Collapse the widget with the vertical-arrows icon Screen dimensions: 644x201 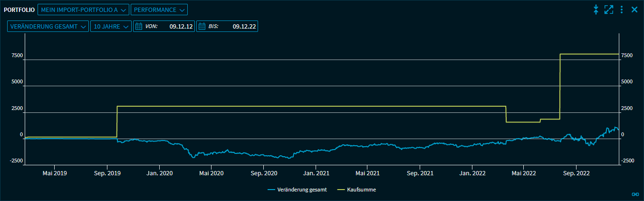[596, 10]
